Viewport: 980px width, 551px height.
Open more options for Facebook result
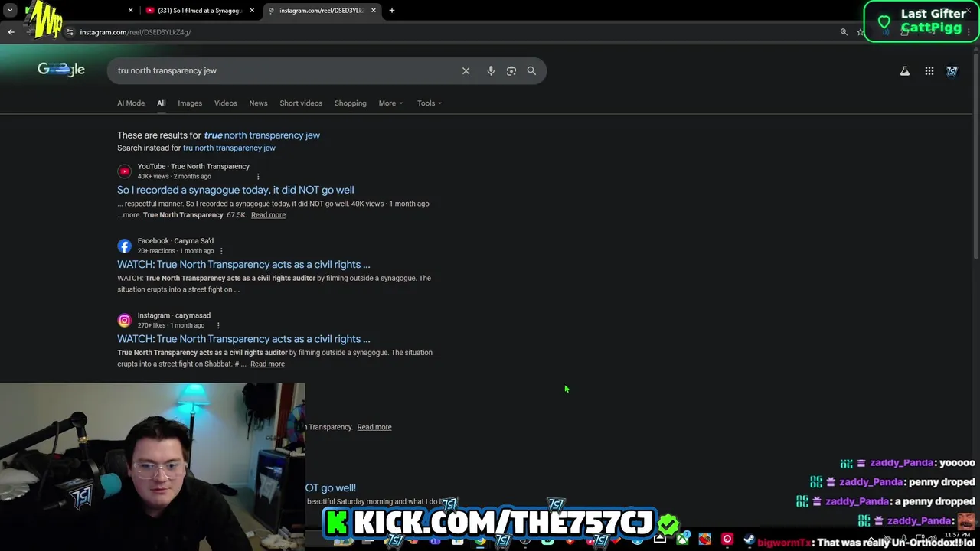tap(221, 251)
